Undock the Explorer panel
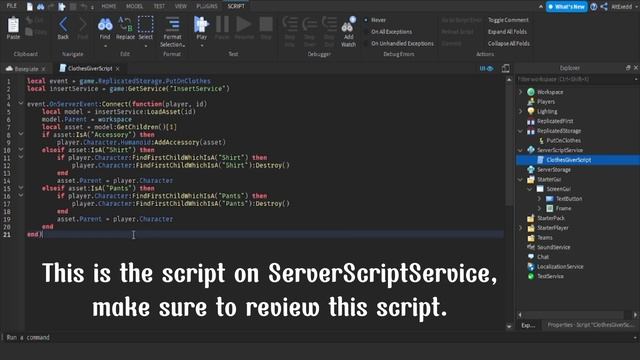This screenshot has height=360, width=640. 628,68
